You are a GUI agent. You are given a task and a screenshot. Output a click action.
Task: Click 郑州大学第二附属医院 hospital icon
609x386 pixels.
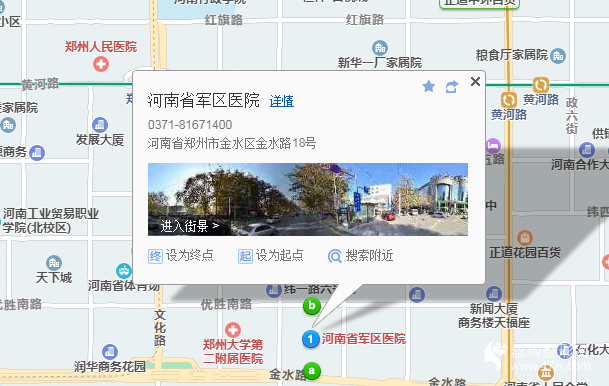[233, 330]
